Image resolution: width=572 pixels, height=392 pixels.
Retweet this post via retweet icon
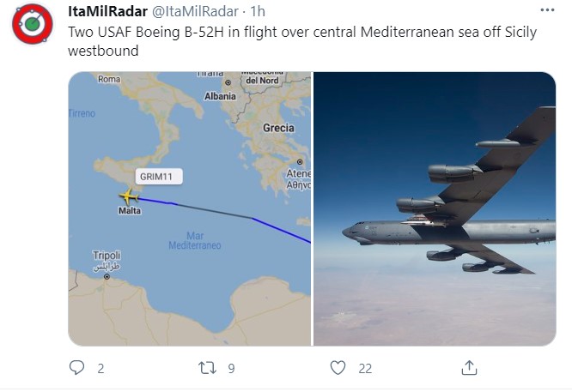(207, 368)
